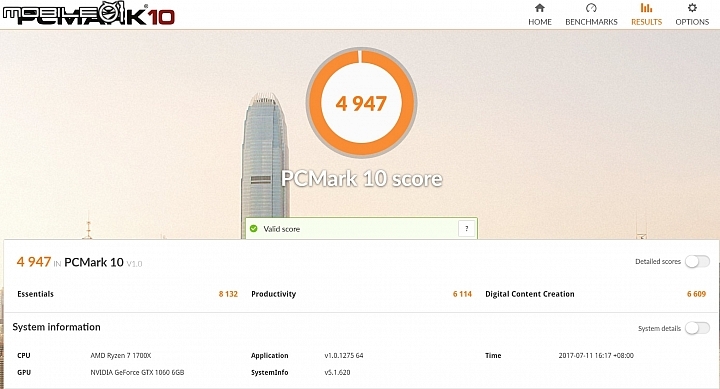Viewport: 720px width, 389px height.
Task: Click the System information heading
Action: point(56,327)
